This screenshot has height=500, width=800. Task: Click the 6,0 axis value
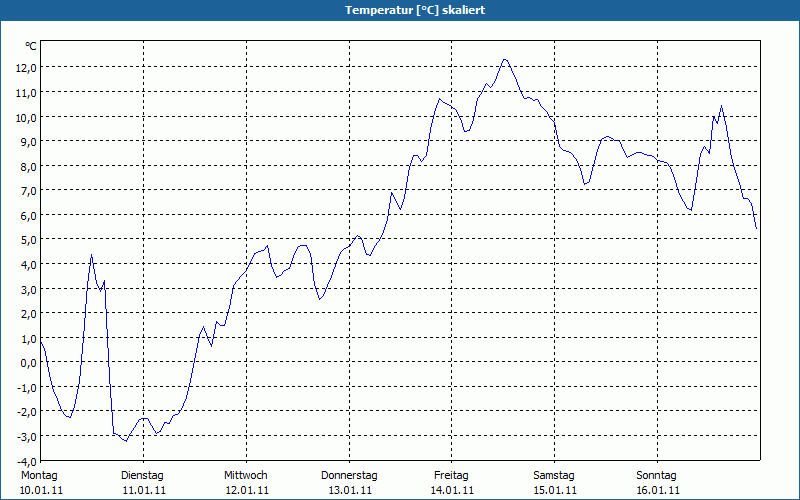click(29, 215)
